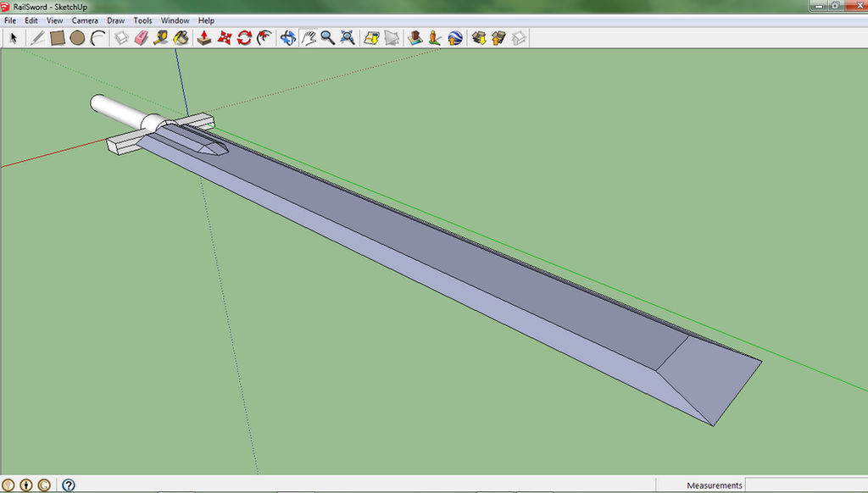Open the Draw menu
The height and width of the screenshot is (493, 868).
coord(115,20)
